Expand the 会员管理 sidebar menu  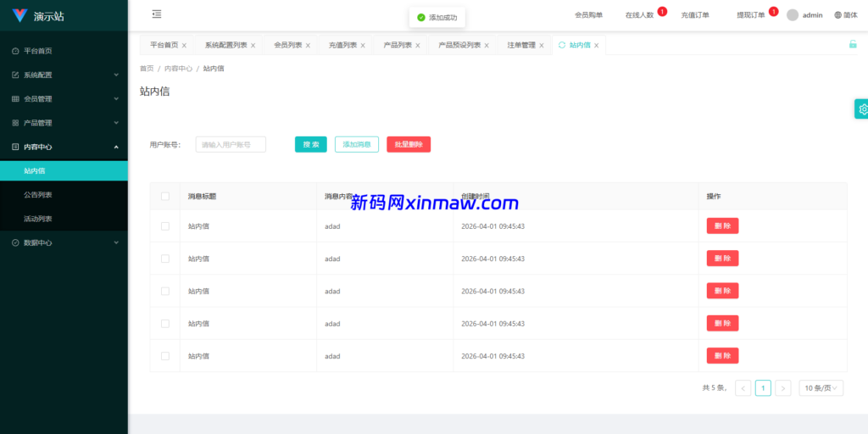pos(64,98)
